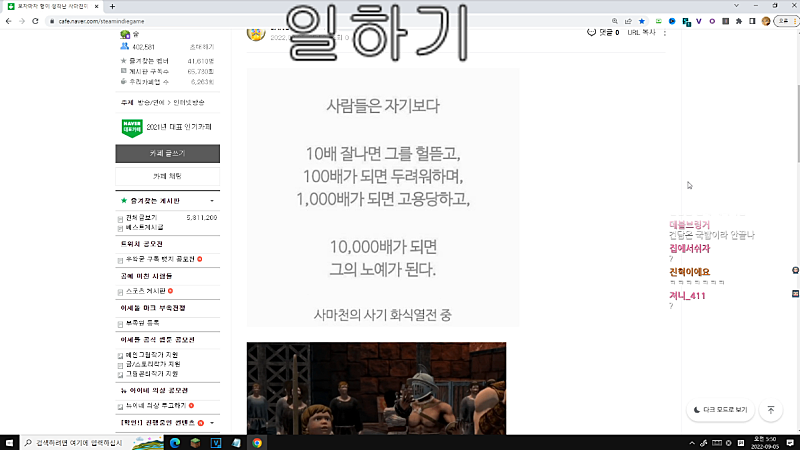Image resolution: width=800 pixels, height=450 pixels.
Task: Open the notification center icon
Action: [x=790, y=443]
